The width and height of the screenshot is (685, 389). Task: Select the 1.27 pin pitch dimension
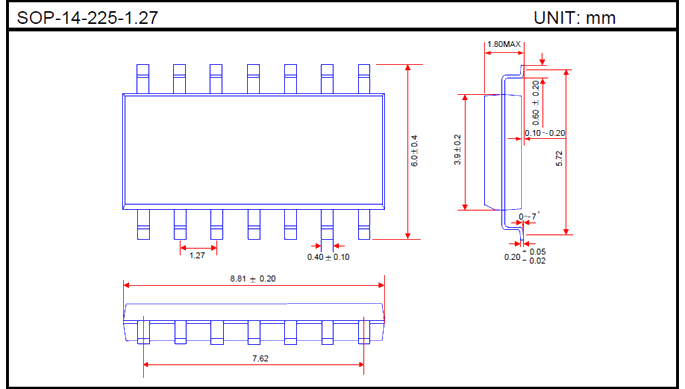197,255
